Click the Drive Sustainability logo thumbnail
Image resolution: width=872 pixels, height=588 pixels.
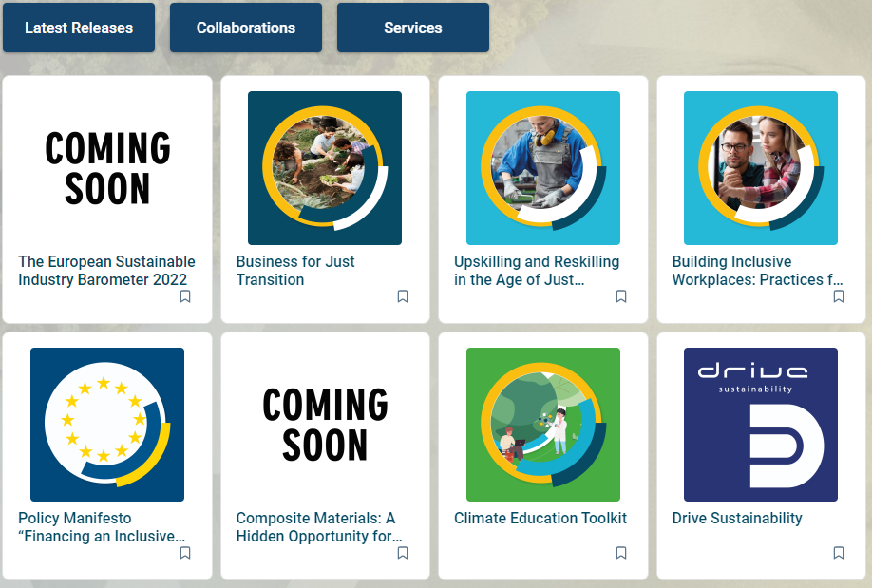[x=761, y=425]
